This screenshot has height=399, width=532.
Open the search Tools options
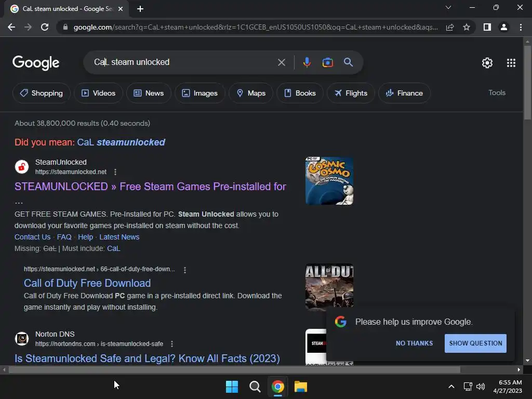click(x=497, y=92)
